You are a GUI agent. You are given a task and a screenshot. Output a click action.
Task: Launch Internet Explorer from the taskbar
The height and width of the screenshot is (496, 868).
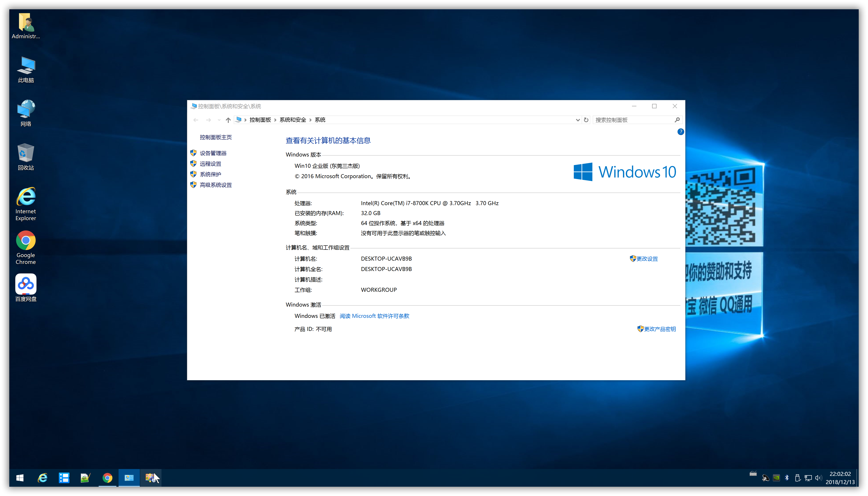coord(42,478)
